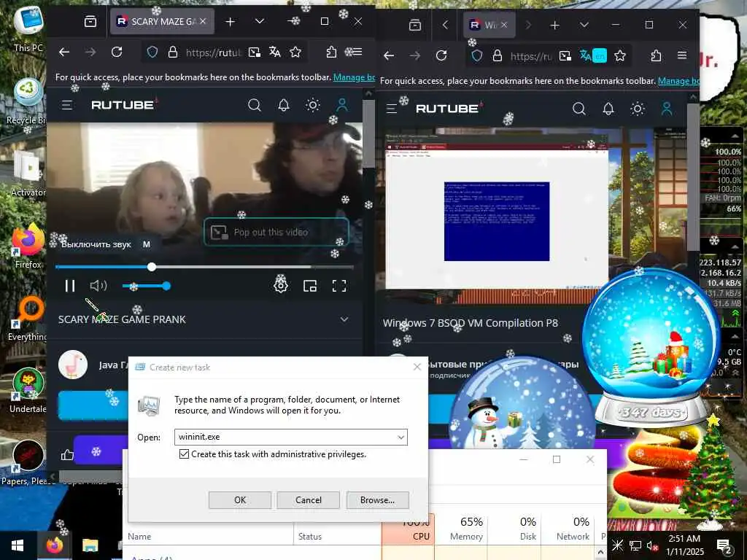Viewport: 747px width, 560px height.
Task: Click Pop out this video button
Action: 276,233
